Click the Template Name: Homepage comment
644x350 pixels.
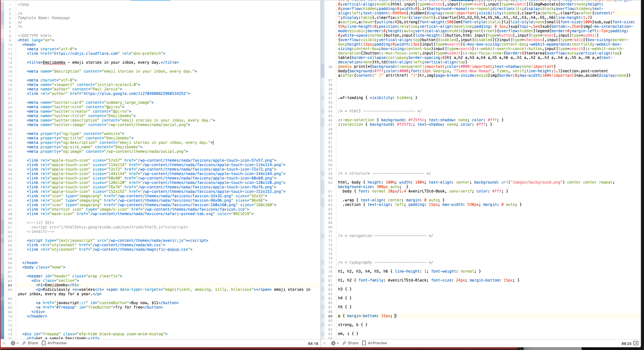click(x=44, y=18)
